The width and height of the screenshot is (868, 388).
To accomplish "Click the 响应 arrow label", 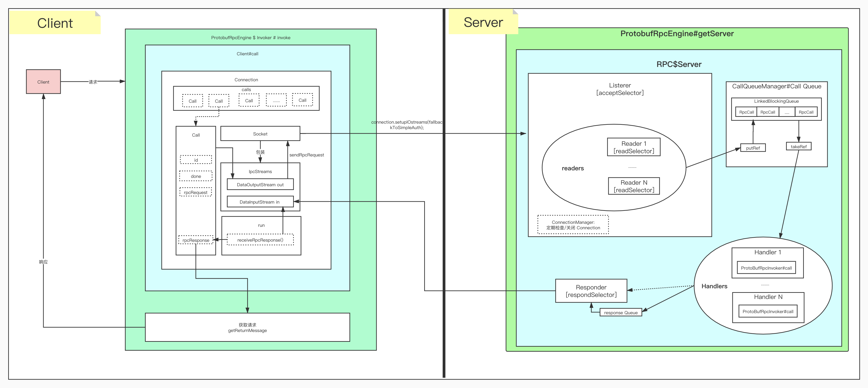I will click(x=43, y=262).
